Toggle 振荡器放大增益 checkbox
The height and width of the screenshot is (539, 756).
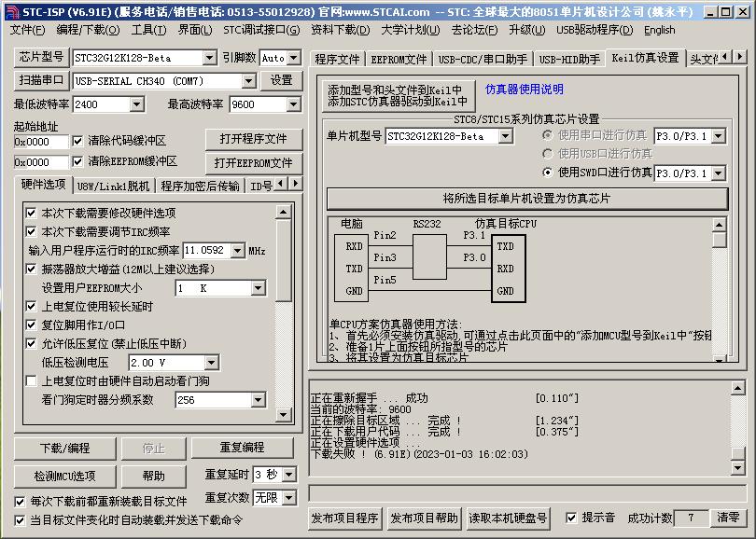pyautogui.click(x=31, y=269)
